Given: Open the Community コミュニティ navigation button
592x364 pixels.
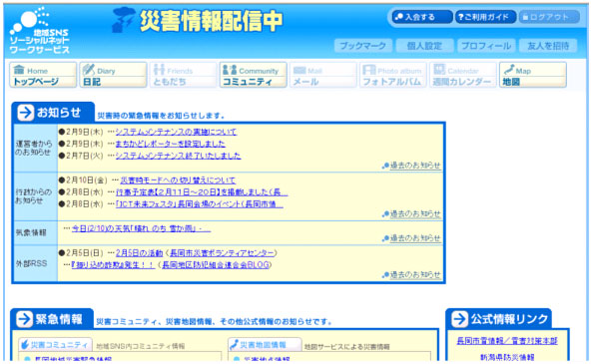Looking at the screenshot, I should [x=253, y=75].
